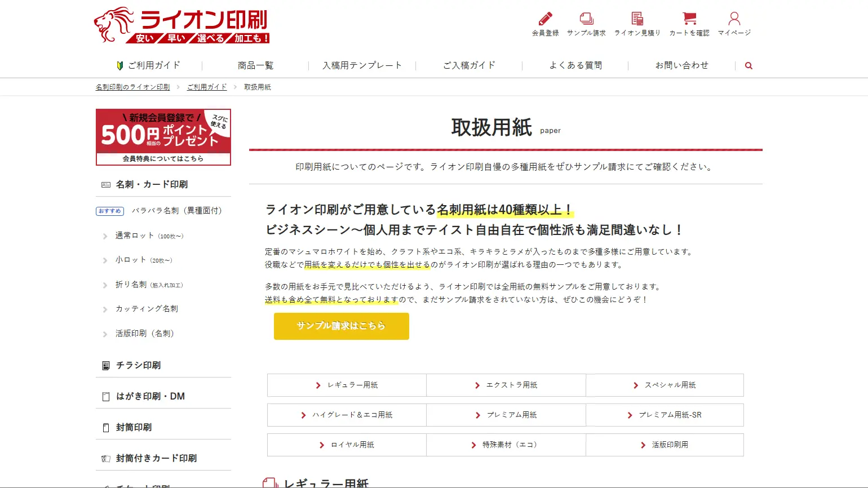Click chevron beside 折り名刺
The width and height of the screenshot is (868, 488).
105,286
